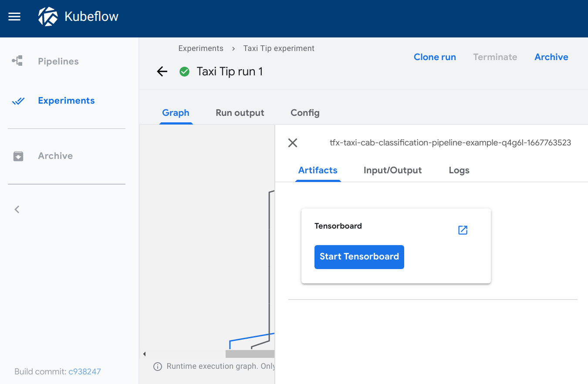Click the green run success icon

(184, 71)
